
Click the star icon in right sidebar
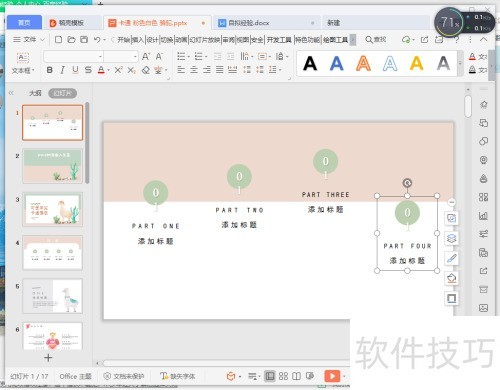[483, 105]
